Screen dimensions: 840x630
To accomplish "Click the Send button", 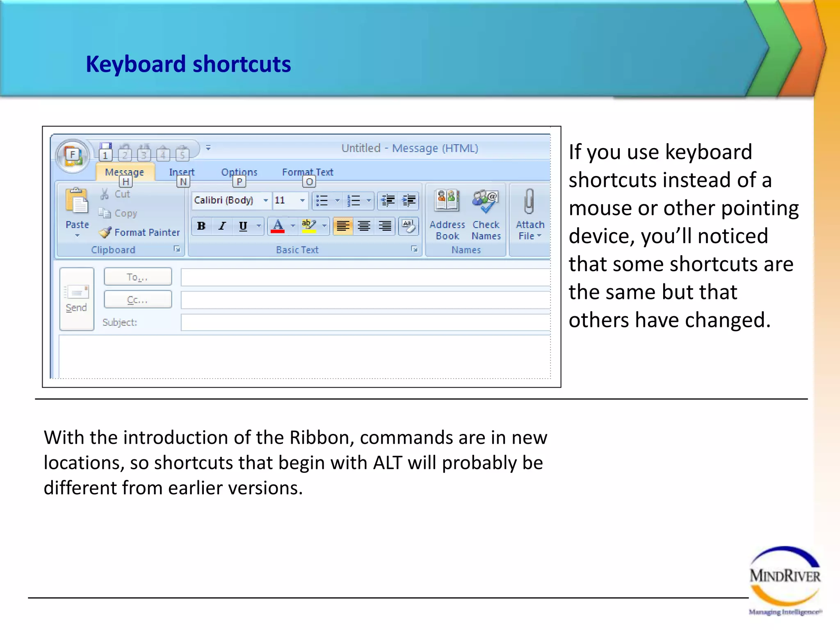I will (x=77, y=299).
